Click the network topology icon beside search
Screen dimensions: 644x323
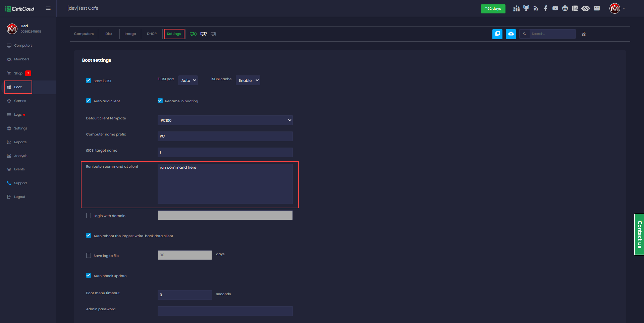coord(584,34)
